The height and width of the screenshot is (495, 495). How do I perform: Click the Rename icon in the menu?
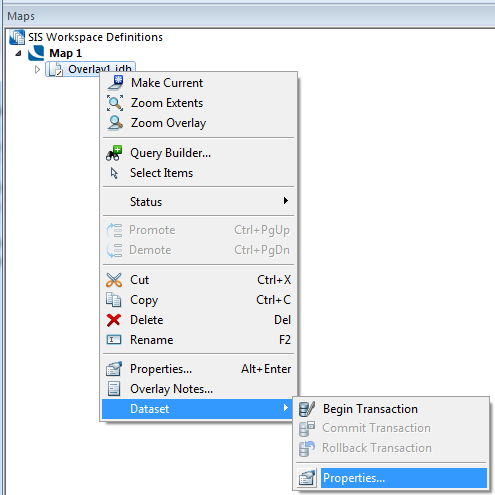114,340
